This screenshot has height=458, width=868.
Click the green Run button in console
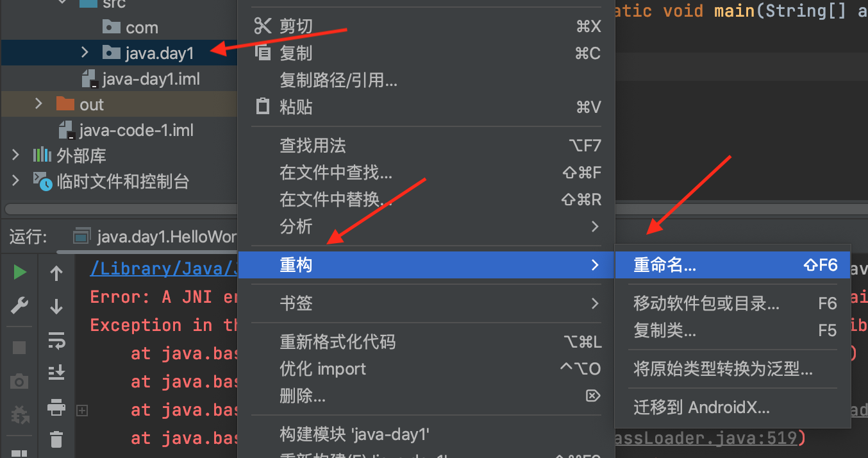coord(20,273)
